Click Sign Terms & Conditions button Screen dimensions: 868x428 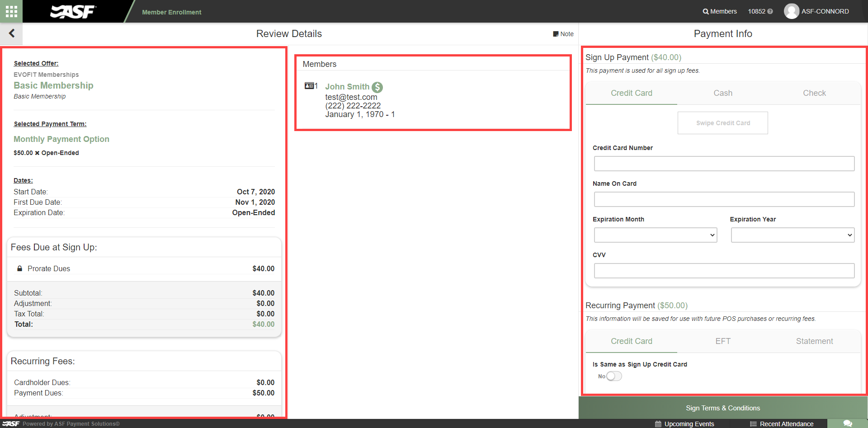click(x=723, y=408)
